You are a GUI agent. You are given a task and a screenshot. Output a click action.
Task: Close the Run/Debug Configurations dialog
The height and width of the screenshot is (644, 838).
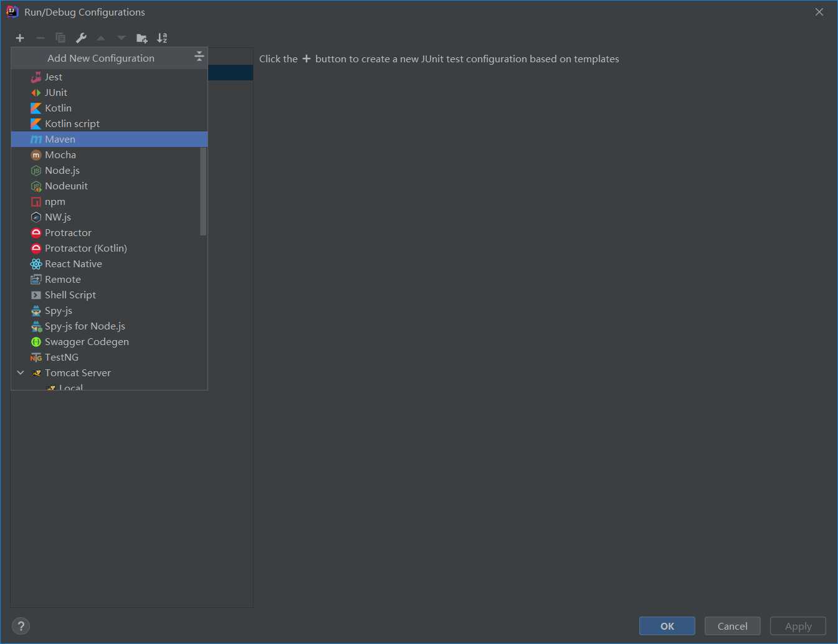[x=819, y=12]
